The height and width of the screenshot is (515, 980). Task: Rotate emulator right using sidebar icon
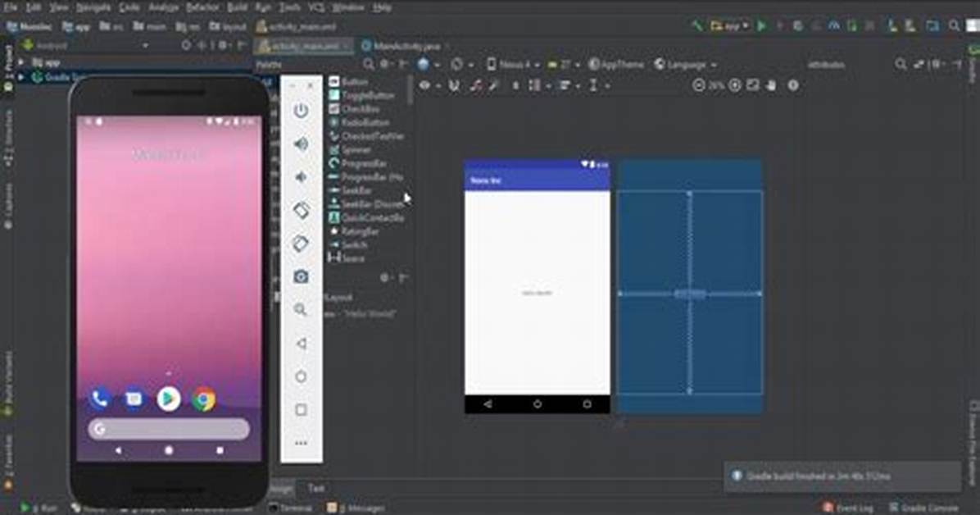302,244
